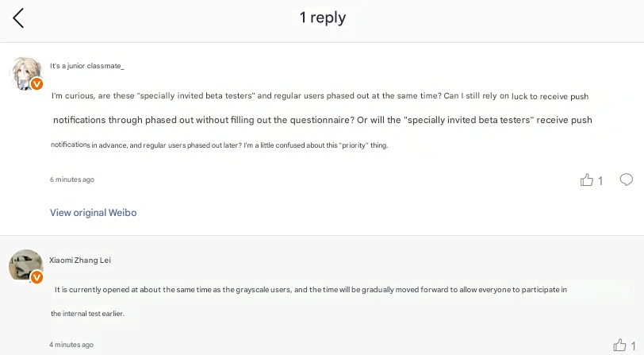Tap the like count on Zhang Lei's reply

633,345
